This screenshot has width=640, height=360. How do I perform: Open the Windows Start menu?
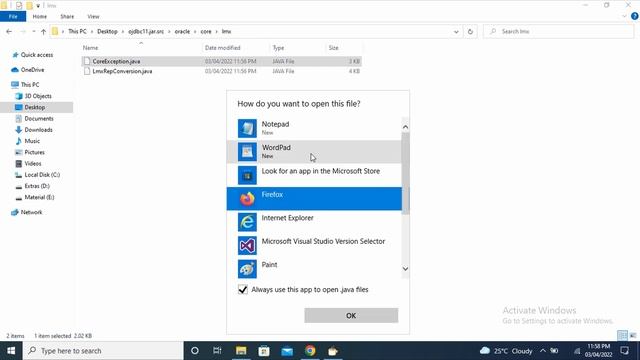(11, 351)
